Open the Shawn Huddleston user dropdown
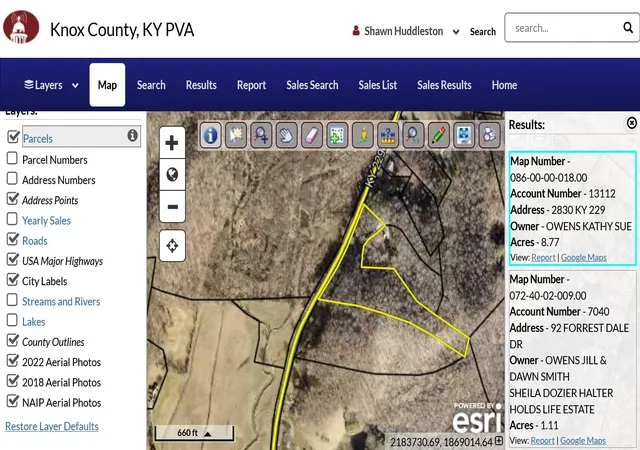 click(x=406, y=31)
